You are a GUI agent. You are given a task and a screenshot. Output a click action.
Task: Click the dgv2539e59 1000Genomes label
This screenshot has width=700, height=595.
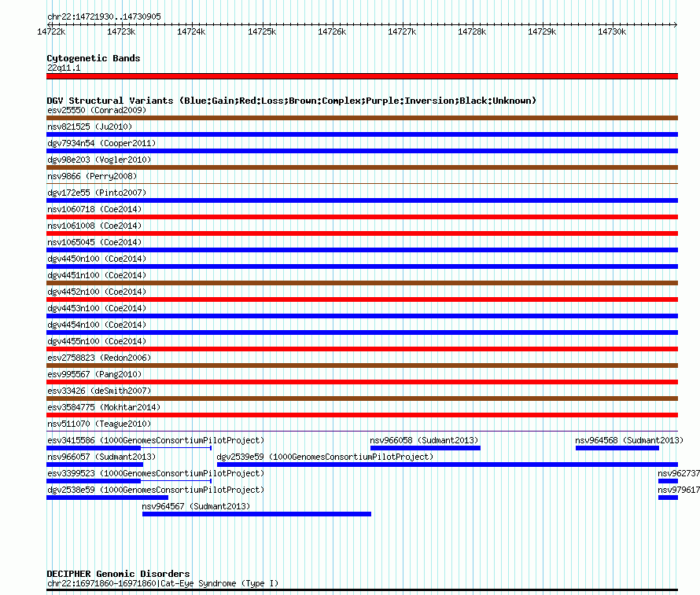tap(325, 457)
